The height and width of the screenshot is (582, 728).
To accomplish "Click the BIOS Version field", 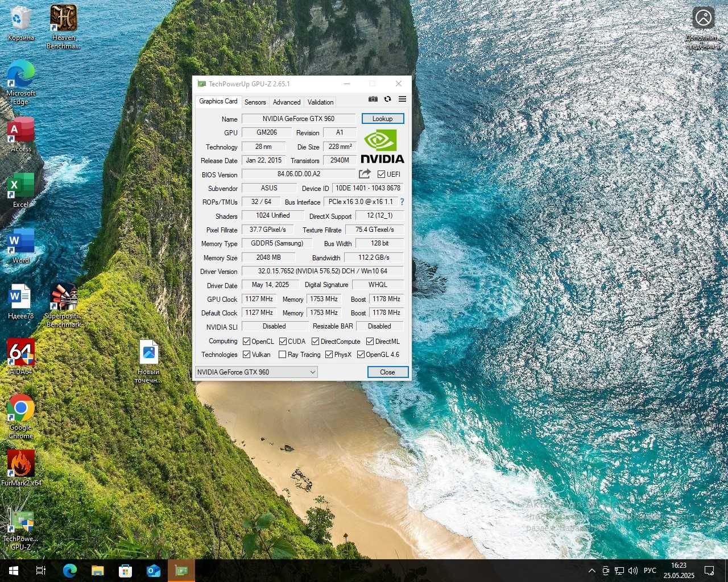I will [x=299, y=174].
